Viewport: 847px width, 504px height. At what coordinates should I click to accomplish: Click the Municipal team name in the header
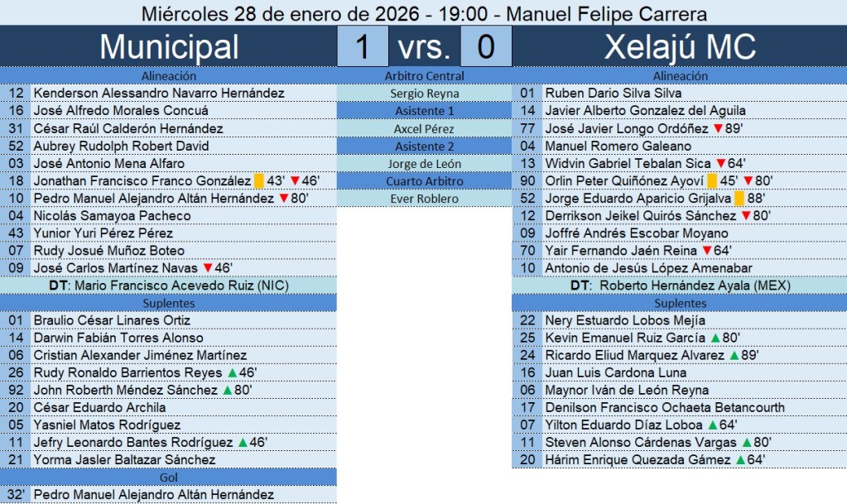169,46
